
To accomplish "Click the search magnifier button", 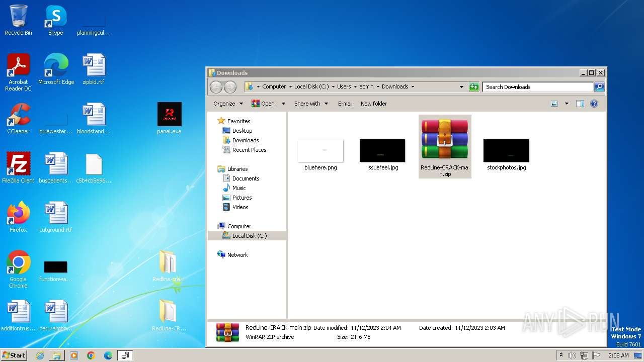I will tap(599, 87).
